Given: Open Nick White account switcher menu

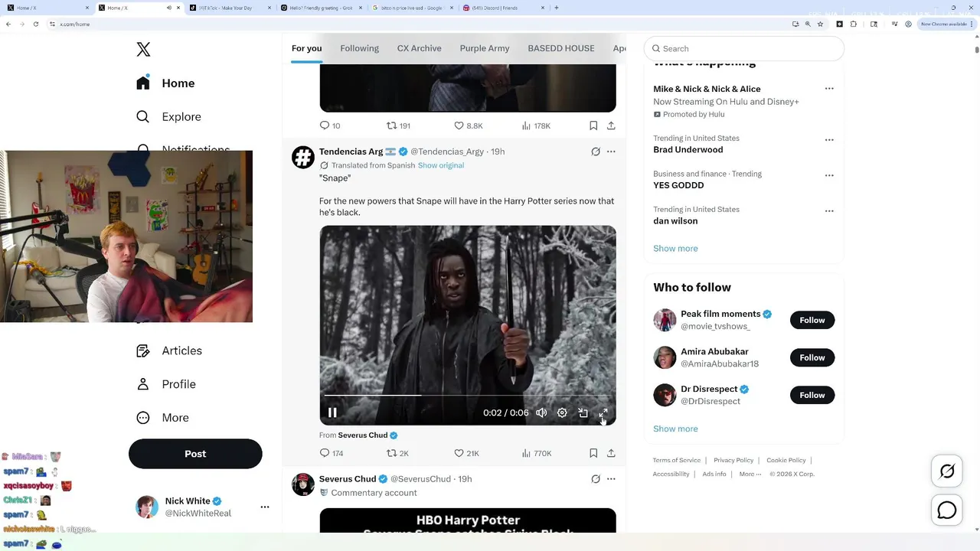Looking at the screenshot, I should coord(265,507).
